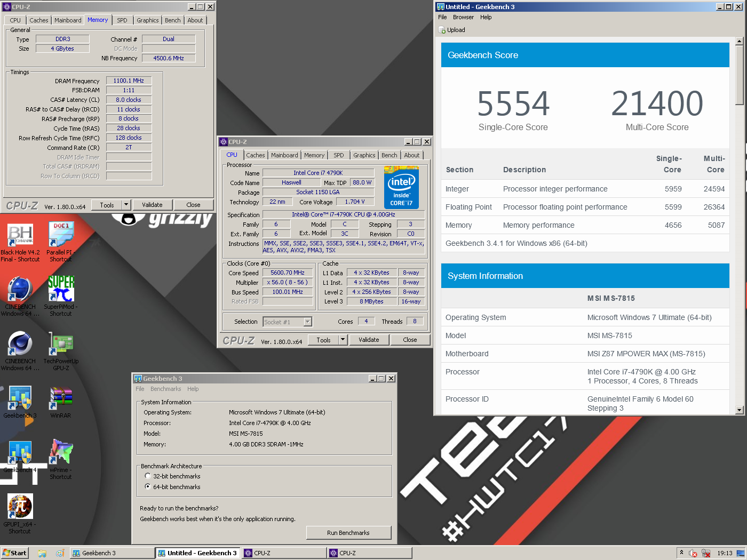Click Validate in CPU-Z Memory window
Viewport: 747px width, 560px height.
coord(152,205)
